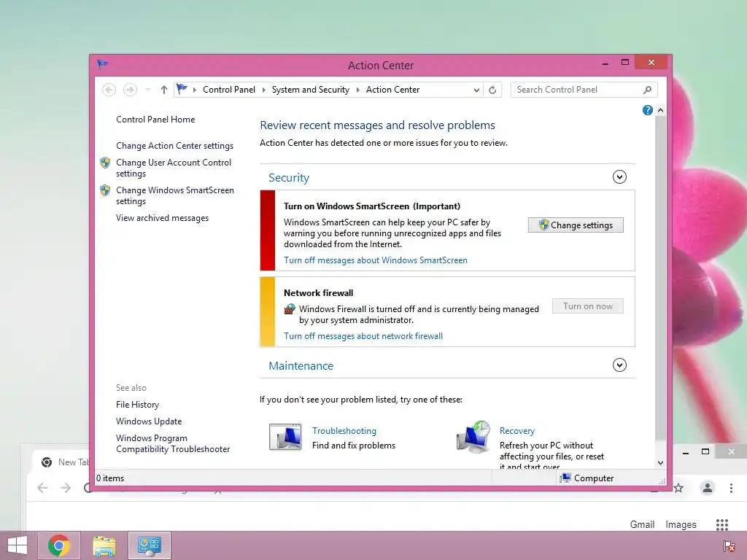Click scrollbar up arrow in Action Center
The width and height of the screenshot is (747, 560).
pyautogui.click(x=660, y=111)
